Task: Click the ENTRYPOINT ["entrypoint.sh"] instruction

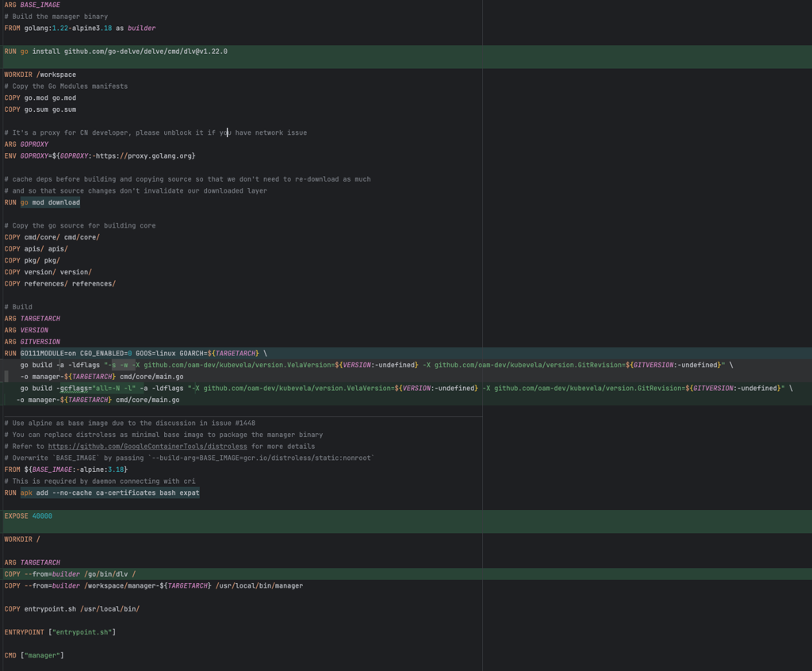Action: (x=59, y=631)
